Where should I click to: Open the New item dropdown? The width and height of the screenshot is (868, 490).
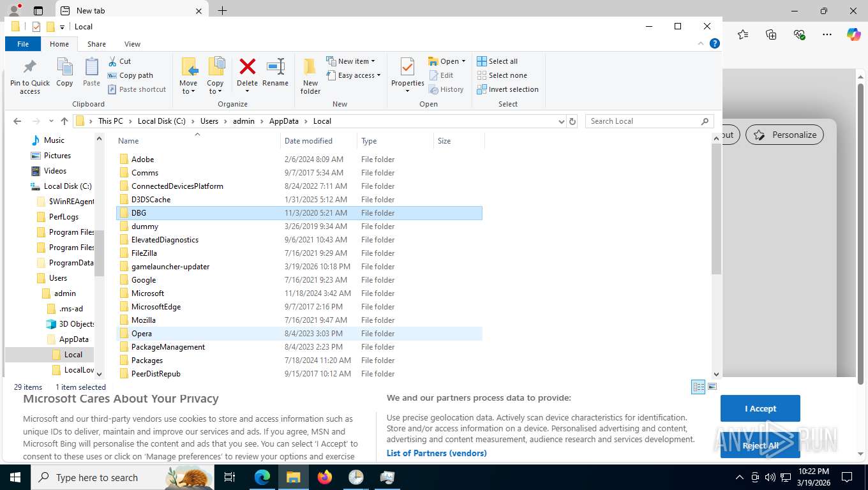(350, 61)
